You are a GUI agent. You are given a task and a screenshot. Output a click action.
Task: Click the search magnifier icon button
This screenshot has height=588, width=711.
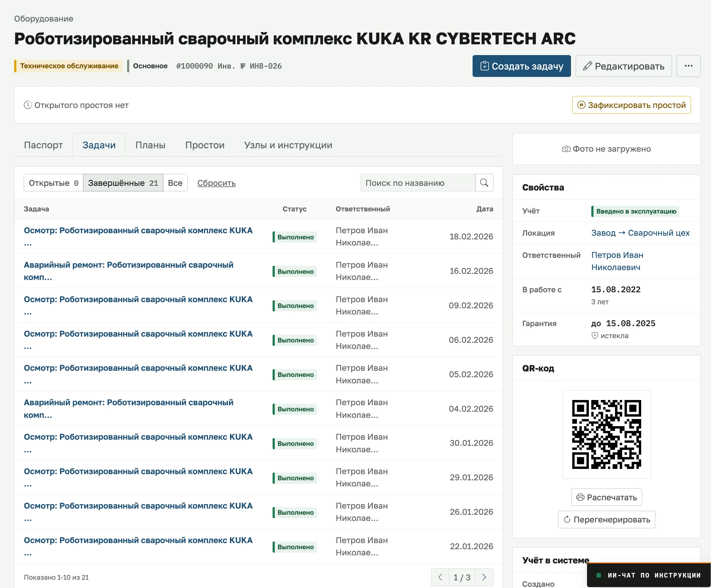[x=484, y=183]
